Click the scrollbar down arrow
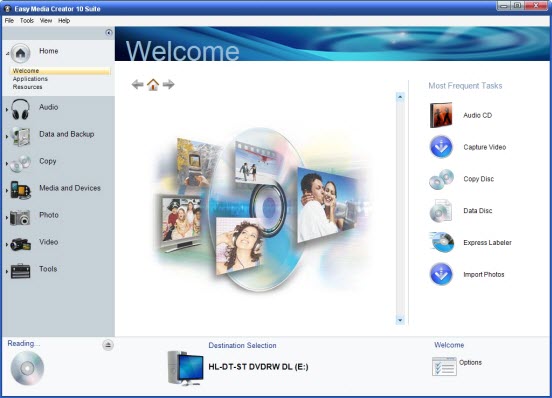Screen dimensions: 552x398 coord(400,320)
